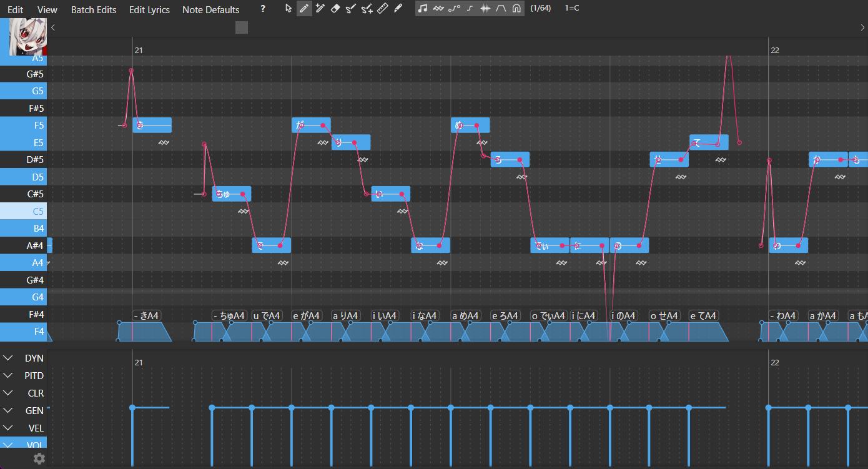Screen dimensions: 868x469
Task: Click the highlighted C5 piano key
Action: [25, 211]
